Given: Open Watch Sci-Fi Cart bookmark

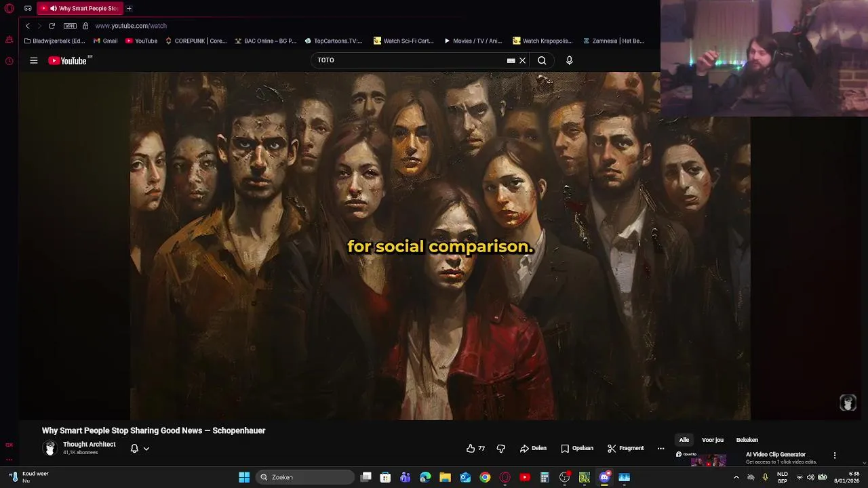Looking at the screenshot, I should (x=403, y=41).
